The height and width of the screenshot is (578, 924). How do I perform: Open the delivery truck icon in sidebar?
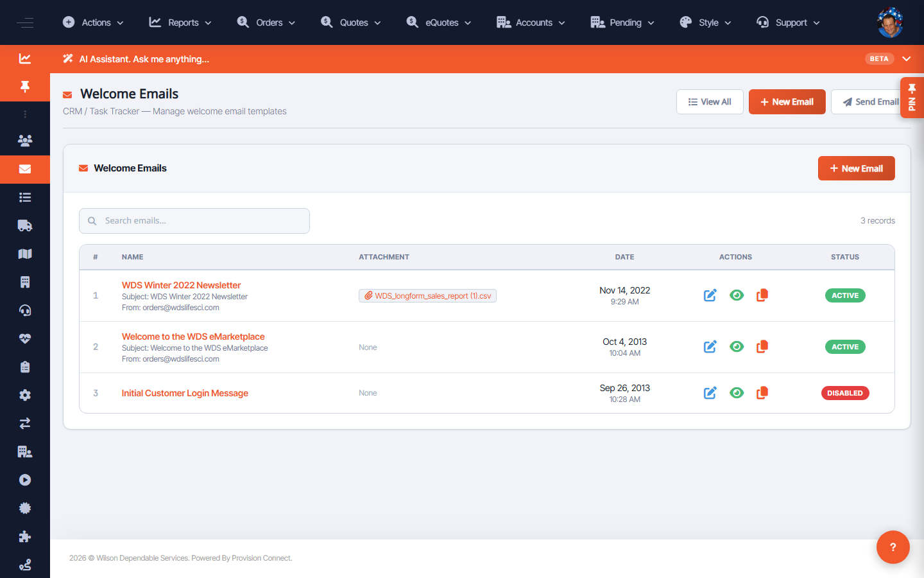pos(25,225)
